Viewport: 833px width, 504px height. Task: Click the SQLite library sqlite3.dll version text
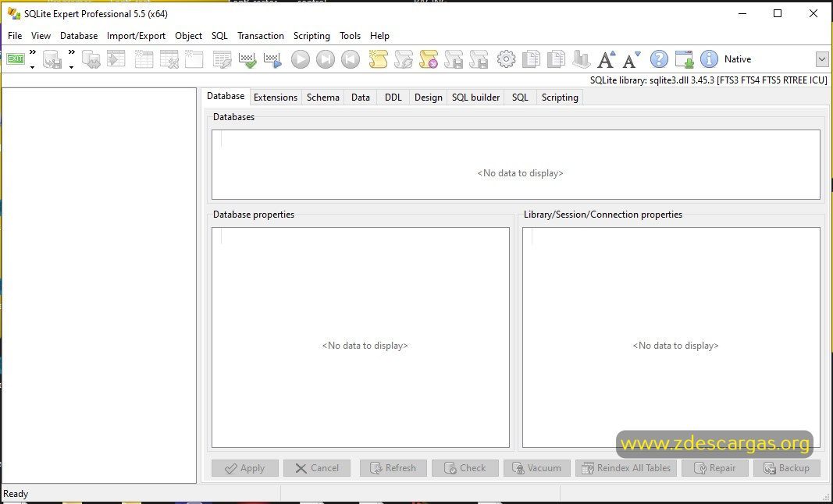[709, 80]
